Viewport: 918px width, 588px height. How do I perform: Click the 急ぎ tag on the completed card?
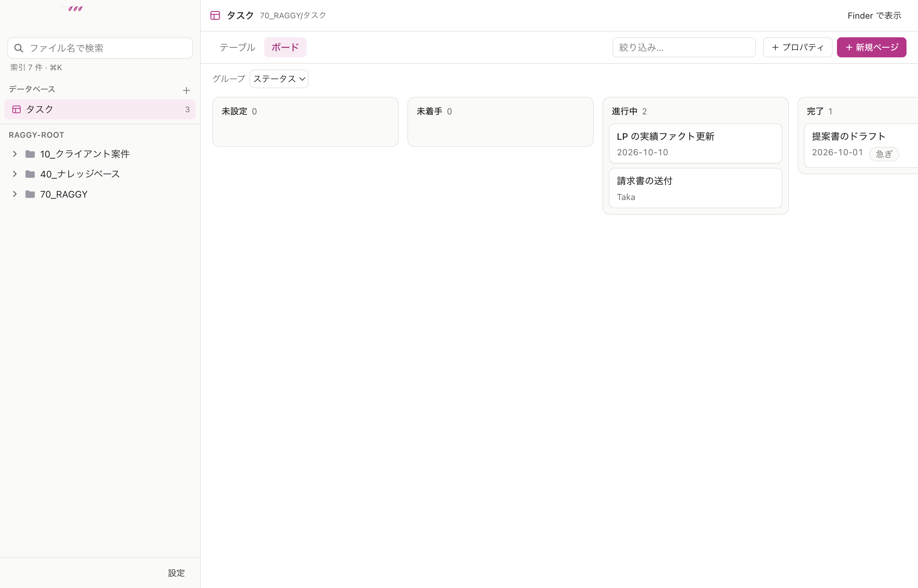click(884, 154)
